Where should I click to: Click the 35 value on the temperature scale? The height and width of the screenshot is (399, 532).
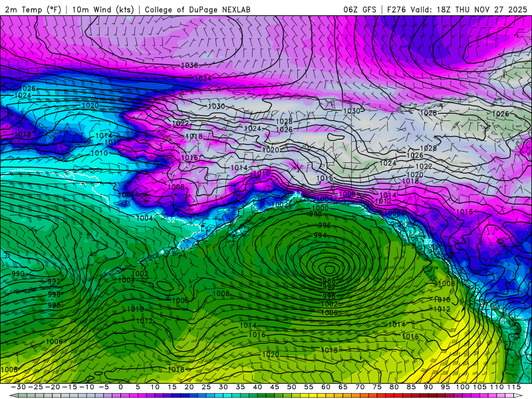point(240,387)
